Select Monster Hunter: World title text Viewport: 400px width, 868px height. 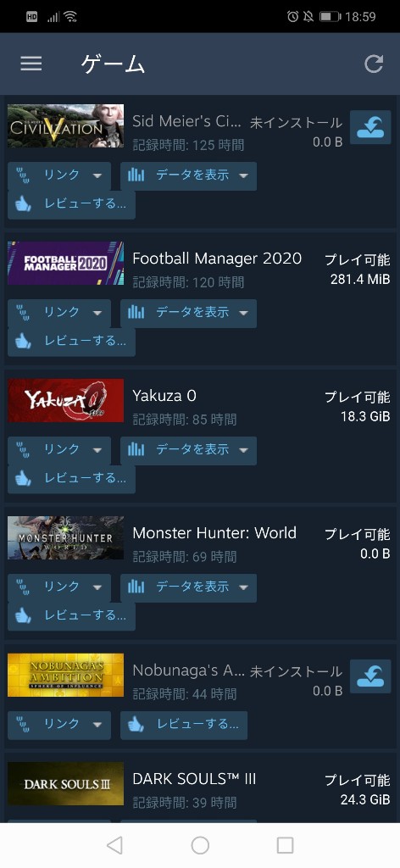pyautogui.click(x=214, y=533)
